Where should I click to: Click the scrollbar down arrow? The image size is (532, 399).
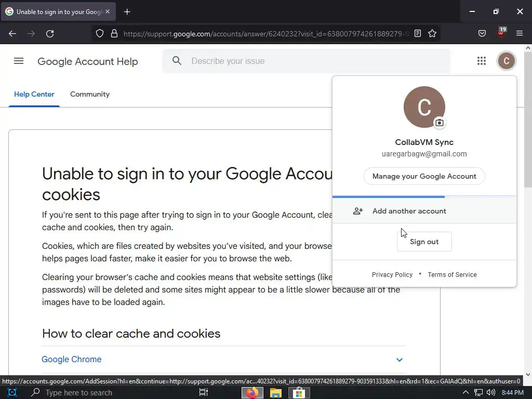tap(528, 375)
